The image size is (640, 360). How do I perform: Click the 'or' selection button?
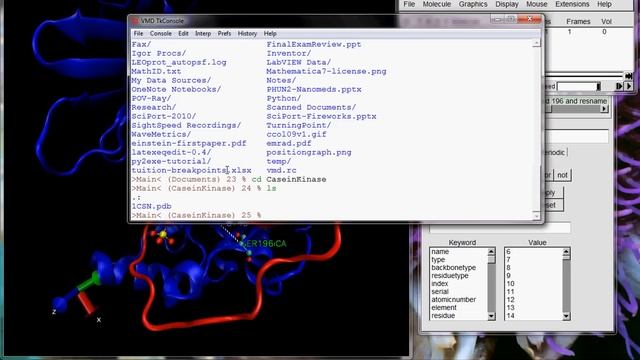(x=548, y=175)
